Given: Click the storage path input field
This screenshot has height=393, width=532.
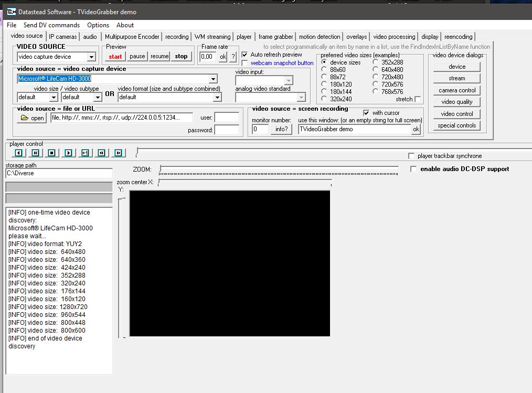Looking at the screenshot, I should [59, 174].
